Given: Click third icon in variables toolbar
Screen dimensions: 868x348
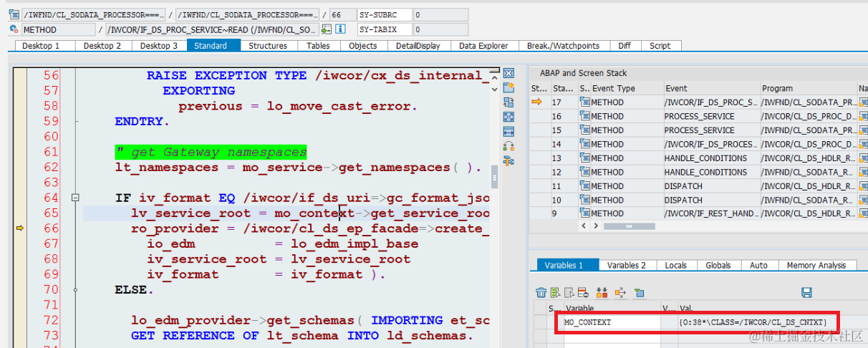Looking at the screenshot, I should pyautogui.click(x=568, y=292).
